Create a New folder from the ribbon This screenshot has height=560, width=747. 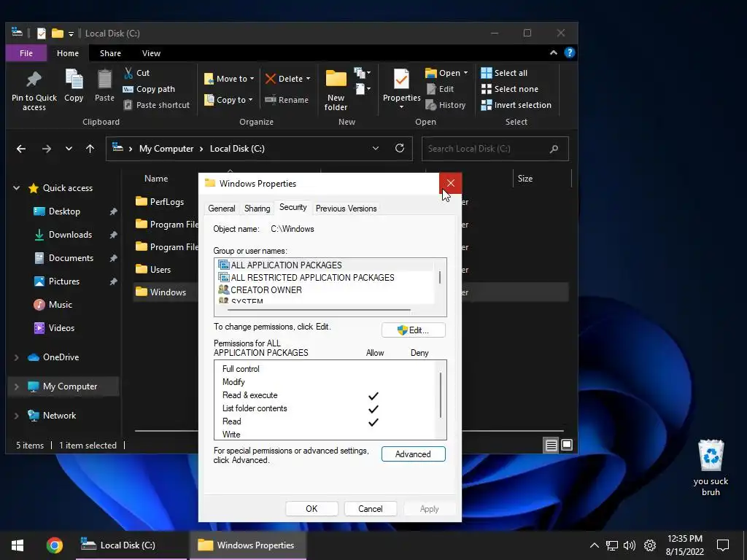336,90
